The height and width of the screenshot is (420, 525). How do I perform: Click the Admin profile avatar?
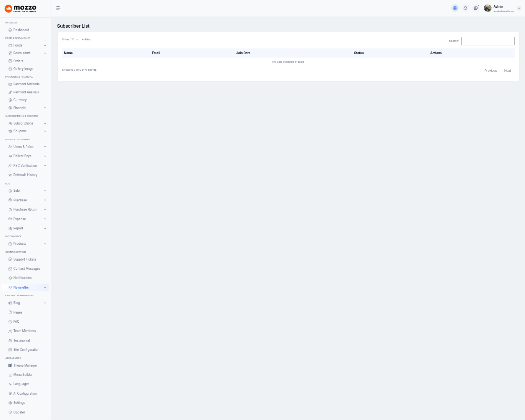coord(488,8)
